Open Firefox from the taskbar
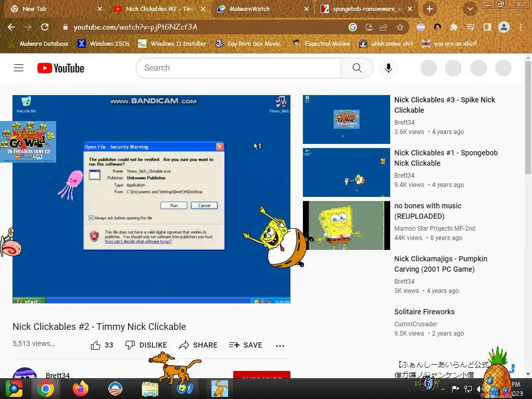This screenshot has height=399, width=532. coord(81,389)
